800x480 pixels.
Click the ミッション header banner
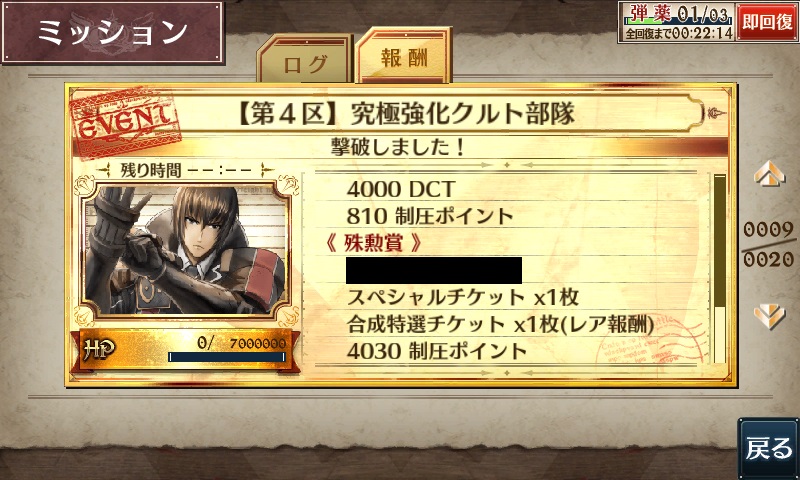click(x=113, y=32)
